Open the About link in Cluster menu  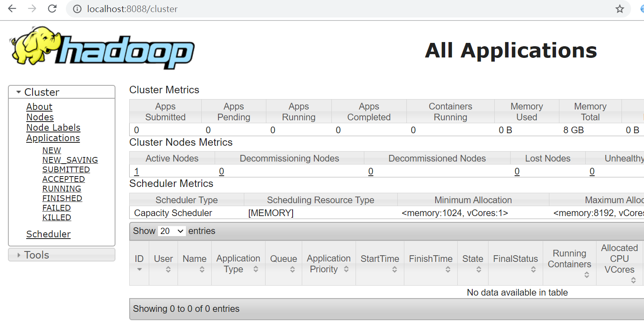39,107
